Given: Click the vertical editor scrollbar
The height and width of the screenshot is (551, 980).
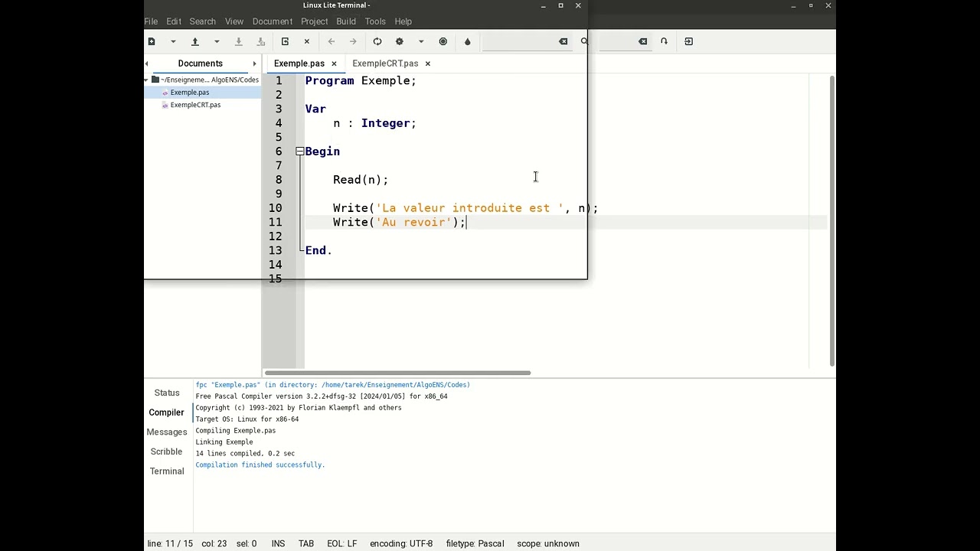Looking at the screenshot, I should click(x=832, y=222).
